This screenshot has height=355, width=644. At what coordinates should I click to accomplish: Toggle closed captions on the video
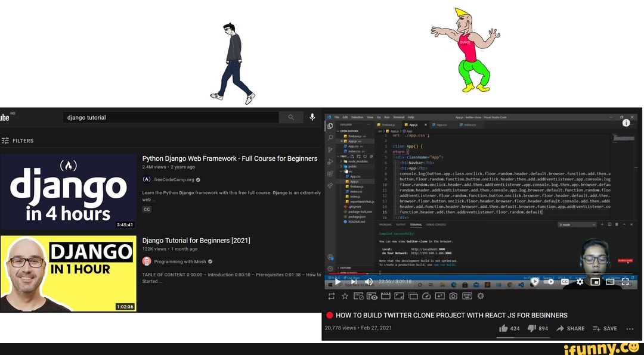[565, 282]
